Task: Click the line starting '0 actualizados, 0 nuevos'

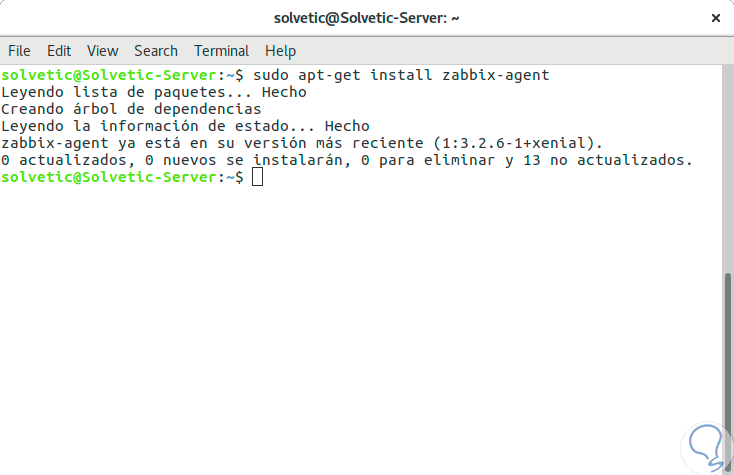Action: click(346, 160)
